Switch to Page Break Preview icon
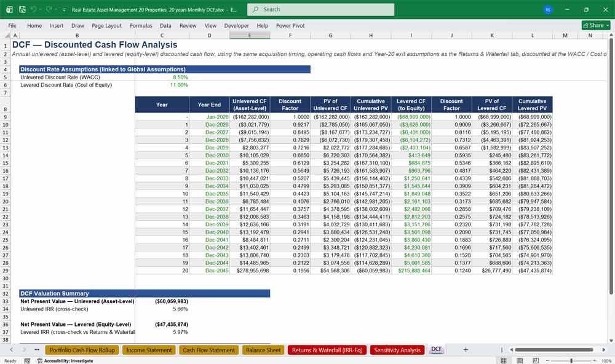The width and height of the screenshot is (615, 364). point(536,360)
